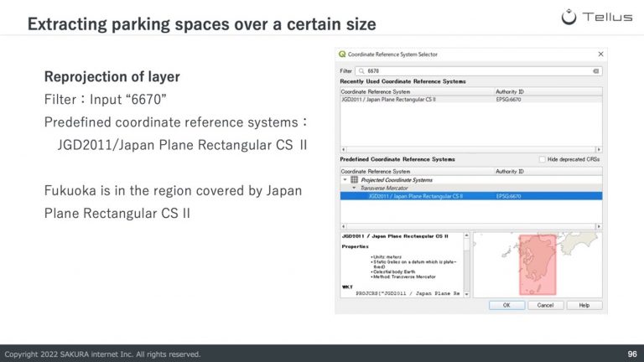Click the QGIS logo in dialog title bar
This screenshot has width=644, height=362.
point(342,54)
